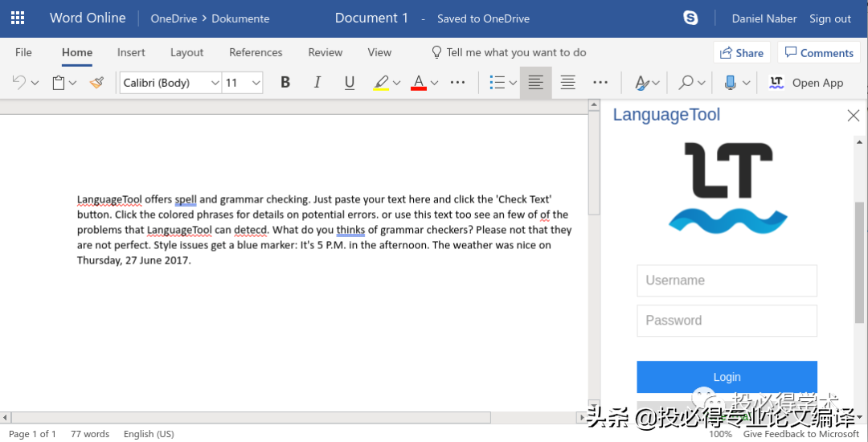
Task: Click the underlined word 'thinks'
Action: click(350, 230)
